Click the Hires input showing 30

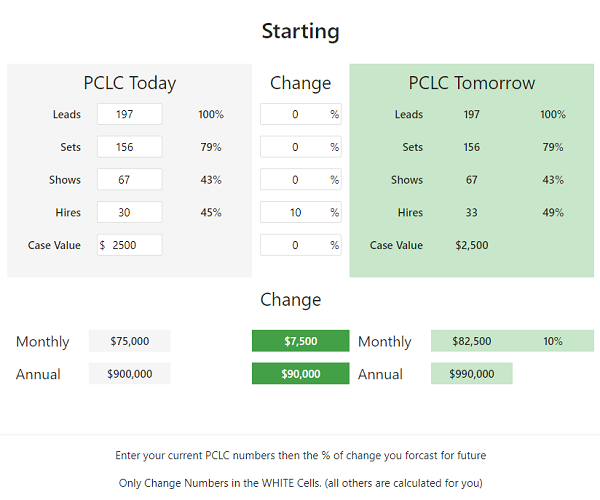click(129, 213)
